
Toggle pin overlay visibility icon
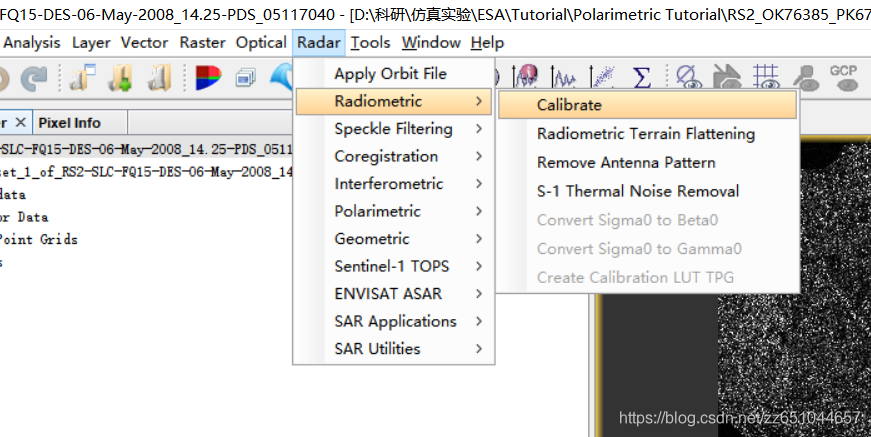(805, 77)
